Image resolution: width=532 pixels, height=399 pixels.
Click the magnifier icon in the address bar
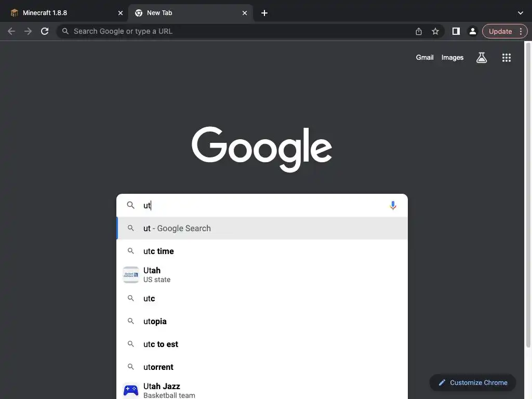pyautogui.click(x=65, y=31)
